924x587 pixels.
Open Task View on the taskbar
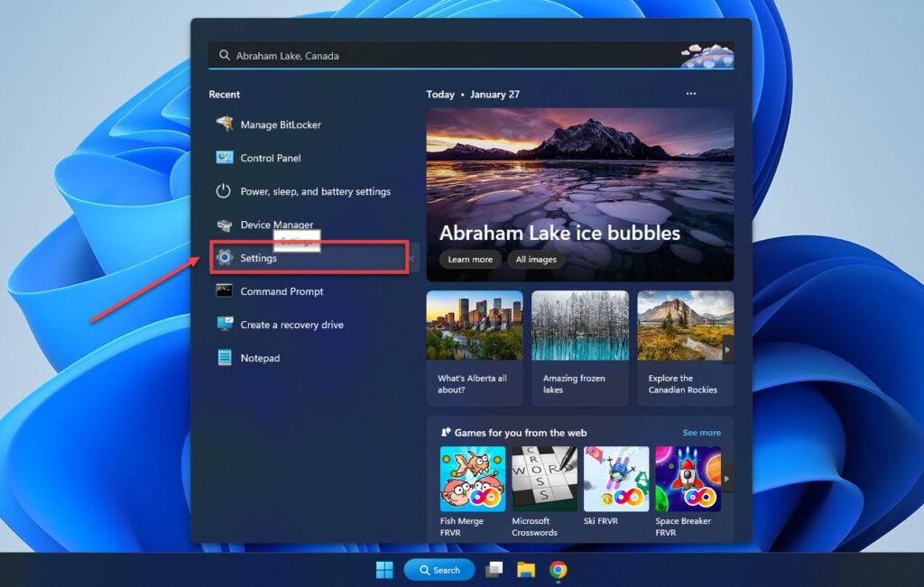click(494, 570)
